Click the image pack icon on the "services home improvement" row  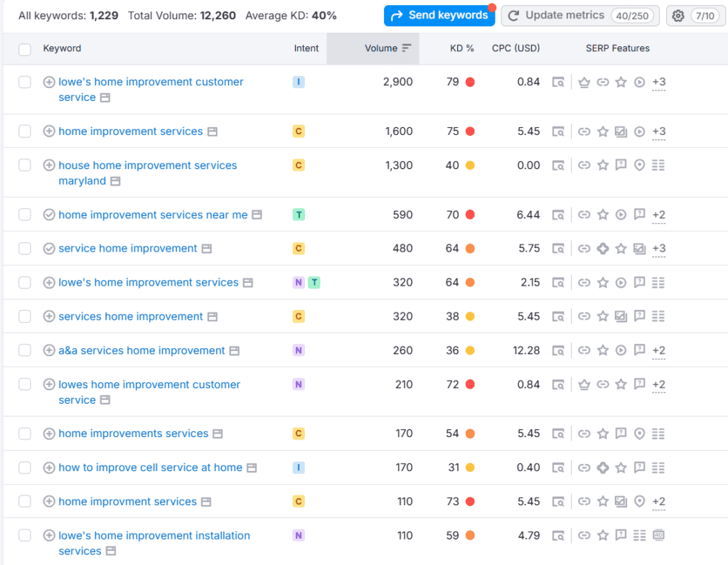click(x=621, y=316)
